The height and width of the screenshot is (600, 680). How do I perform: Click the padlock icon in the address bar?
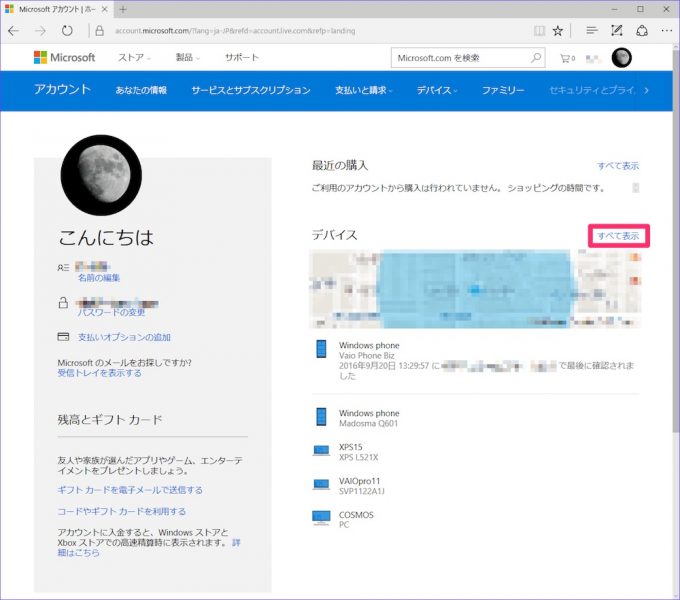(x=99, y=31)
